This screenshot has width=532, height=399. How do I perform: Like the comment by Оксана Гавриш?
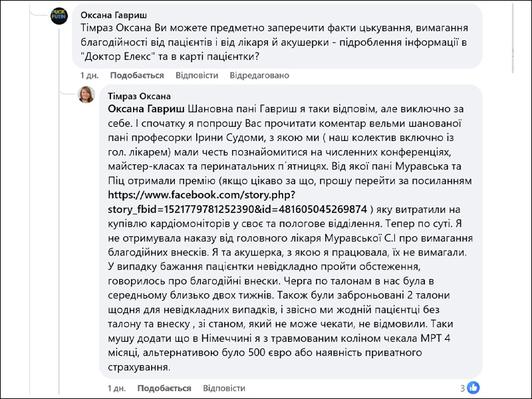point(137,75)
